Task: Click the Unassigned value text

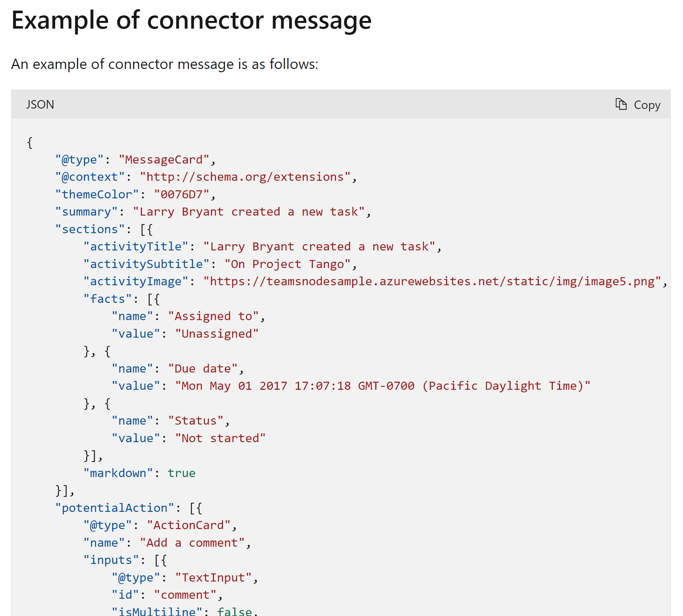Action: click(x=217, y=333)
